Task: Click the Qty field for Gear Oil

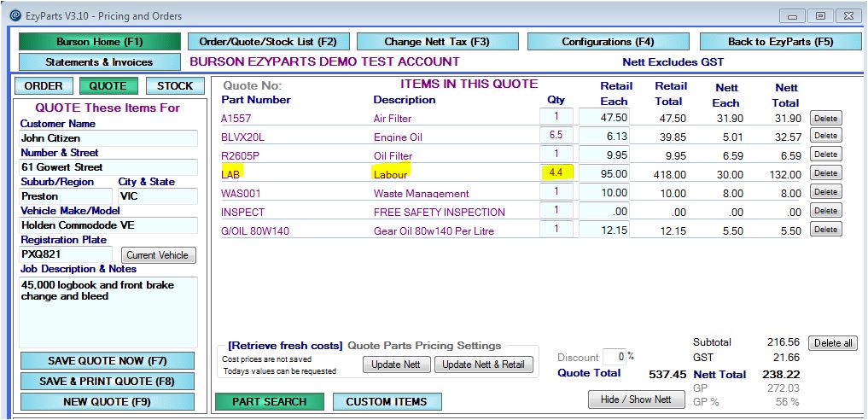Action: click(x=556, y=229)
